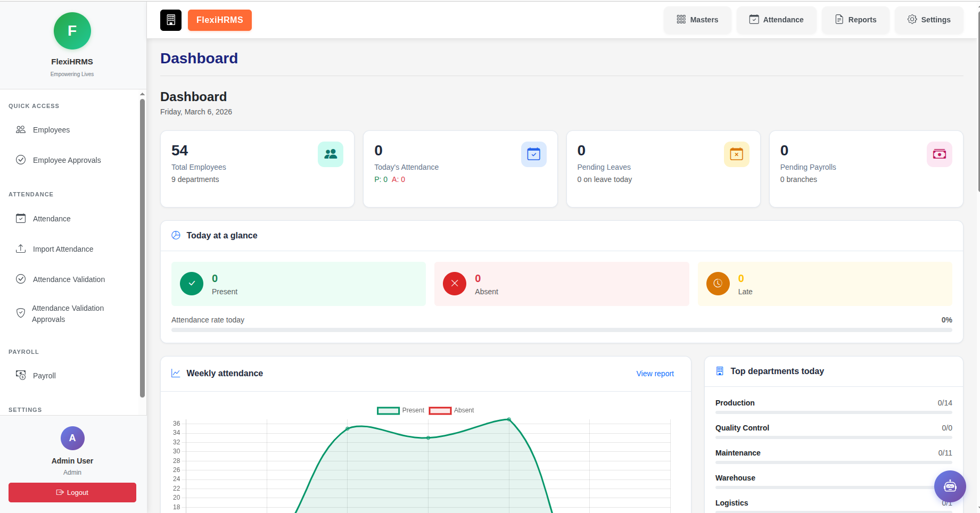This screenshot has height=513, width=980.
Task: Click the Total Employees people icon
Action: click(x=331, y=154)
